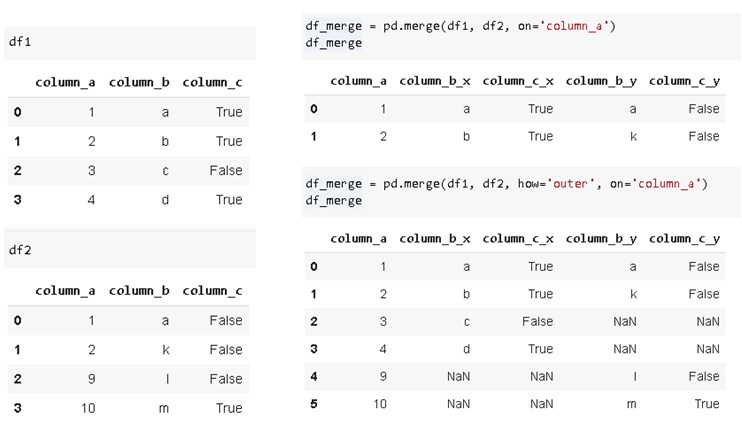
Task: Click column_c_y header in outer merge result
Action: (684, 238)
